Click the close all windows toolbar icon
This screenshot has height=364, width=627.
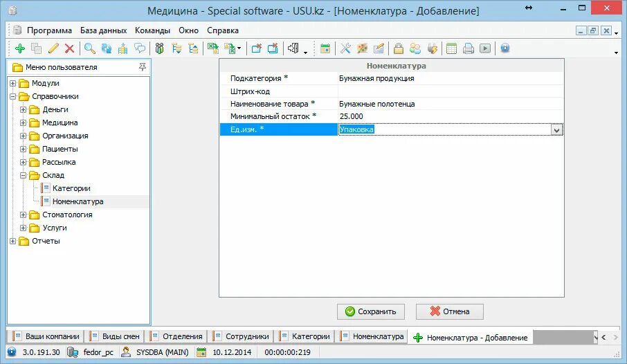point(273,49)
